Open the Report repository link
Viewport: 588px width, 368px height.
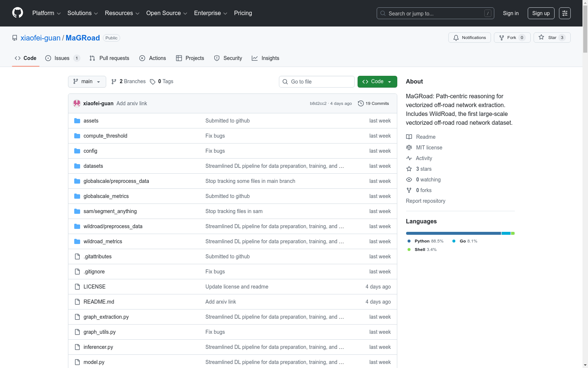pyautogui.click(x=426, y=201)
